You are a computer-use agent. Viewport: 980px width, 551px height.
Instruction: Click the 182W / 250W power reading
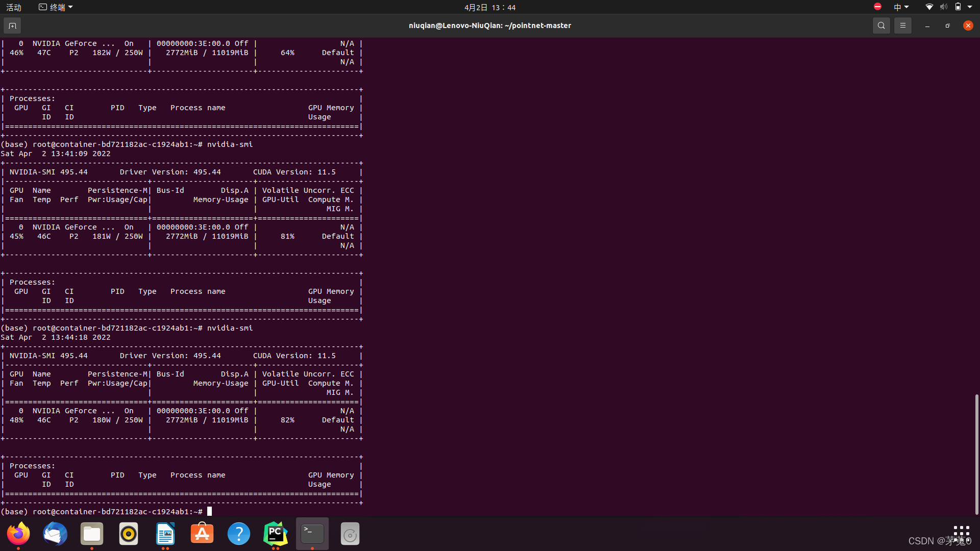click(x=117, y=53)
